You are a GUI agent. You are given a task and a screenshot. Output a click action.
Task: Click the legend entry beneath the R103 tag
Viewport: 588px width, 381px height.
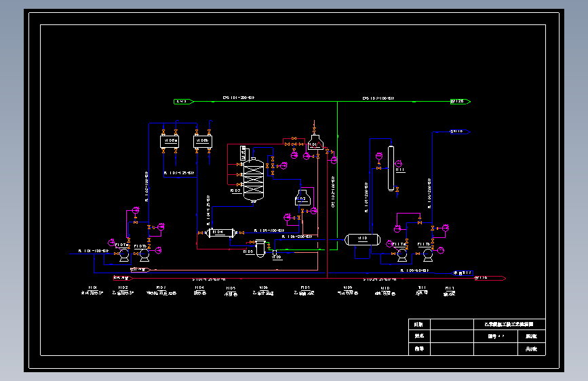coord(161,294)
